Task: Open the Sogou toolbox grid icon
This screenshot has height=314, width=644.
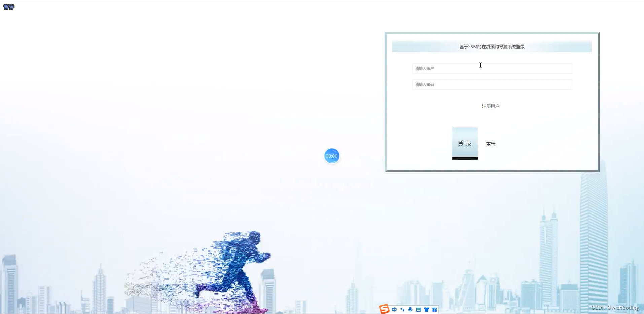Action: point(435,309)
